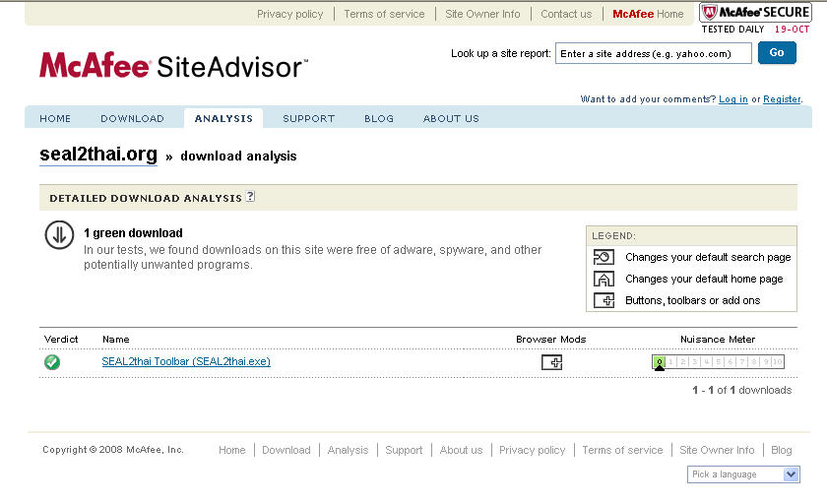Screen dimensions: 827x504
Task: Click the Contact us link
Action: tap(566, 14)
